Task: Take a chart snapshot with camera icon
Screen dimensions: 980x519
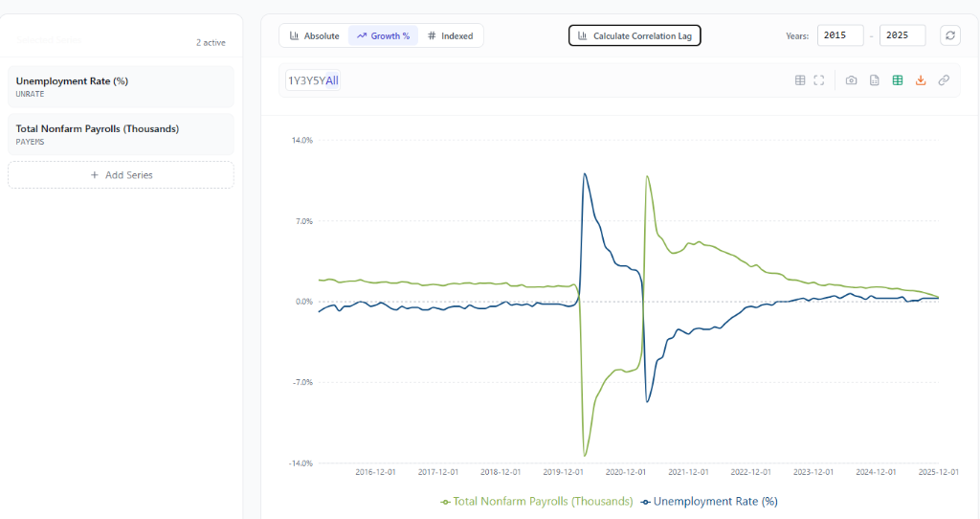Action: pyautogui.click(x=851, y=80)
